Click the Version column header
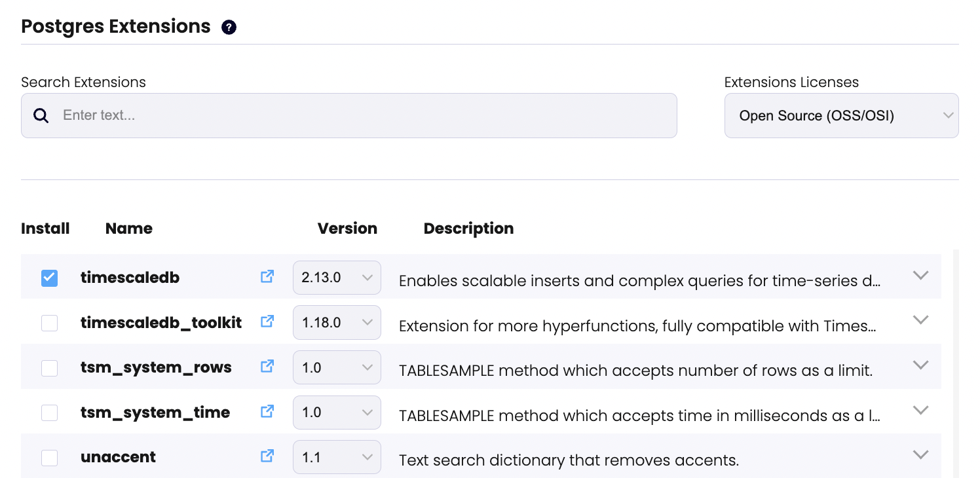The height and width of the screenshot is (478, 980). pos(347,229)
